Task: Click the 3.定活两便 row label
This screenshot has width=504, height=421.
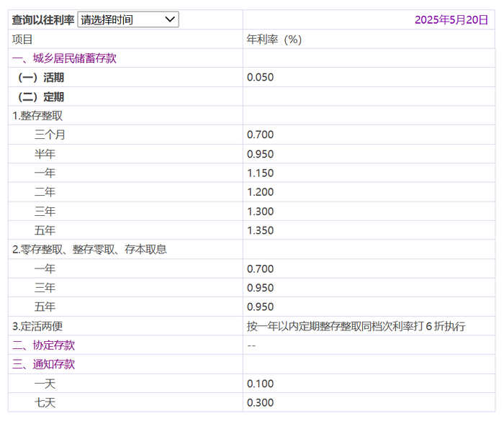Action: [37, 326]
